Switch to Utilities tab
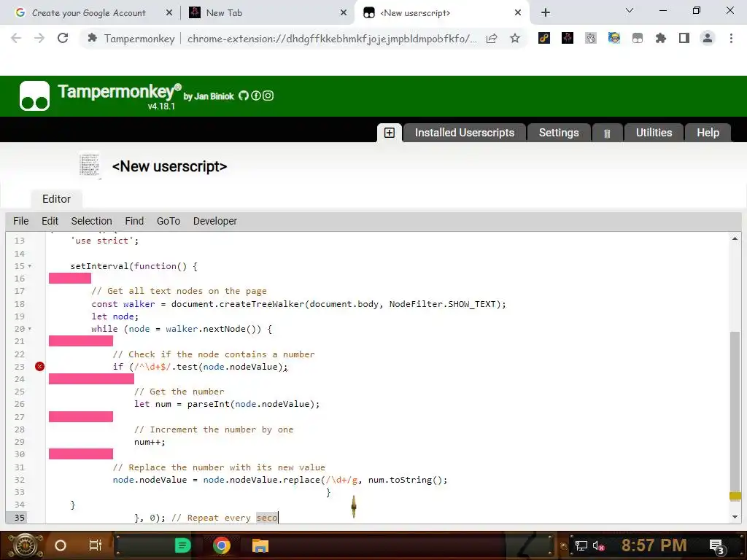 click(654, 133)
